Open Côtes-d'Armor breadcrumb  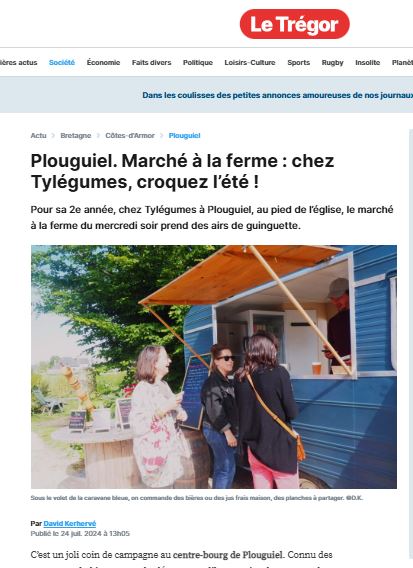click(130, 135)
